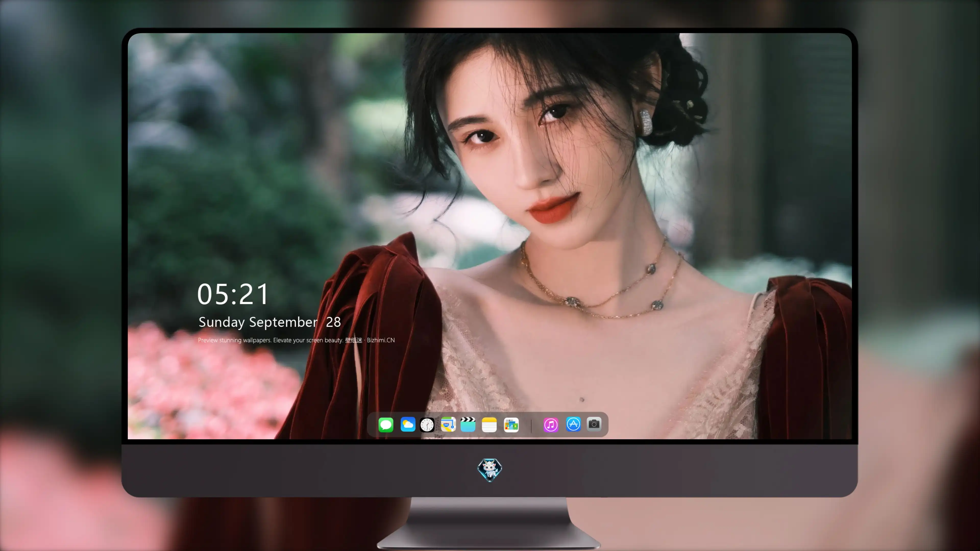
Task: Open the blue App Store icon
Action: 573,424
